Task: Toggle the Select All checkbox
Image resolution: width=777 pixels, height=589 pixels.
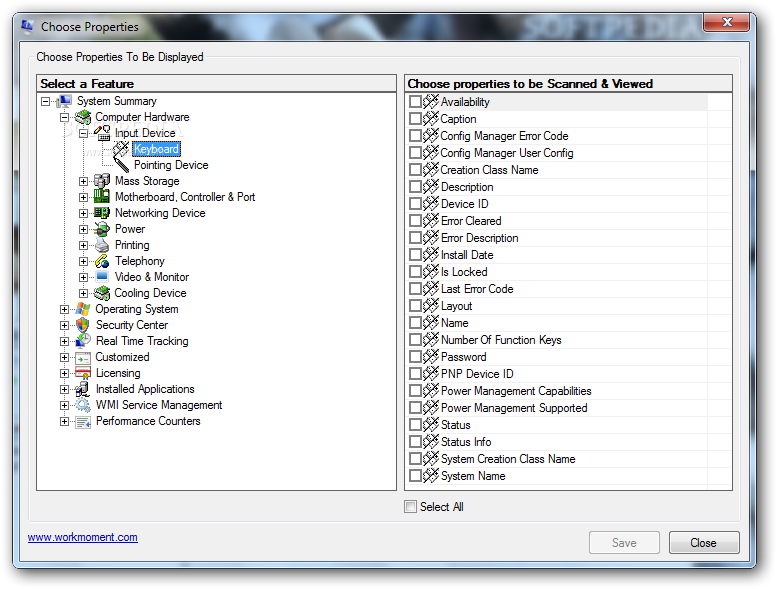Action: click(x=410, y=506)
